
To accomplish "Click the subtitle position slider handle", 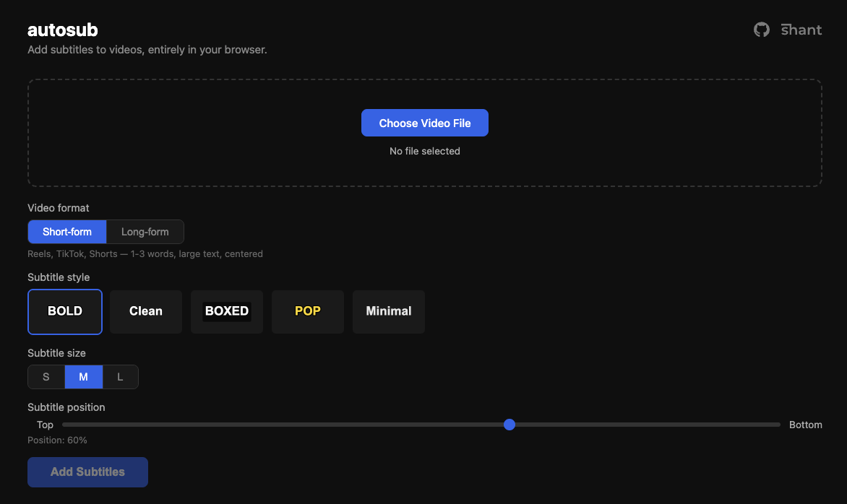I will [x=510, y=425].
